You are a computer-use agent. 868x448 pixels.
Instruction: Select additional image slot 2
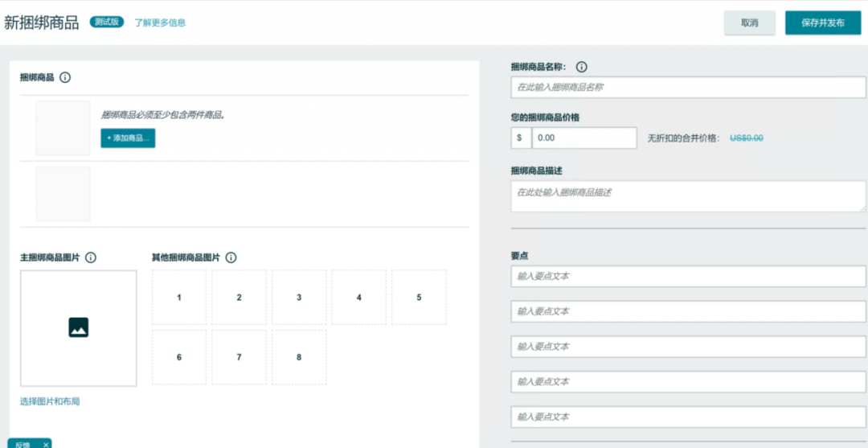click(x=239, y=298)
